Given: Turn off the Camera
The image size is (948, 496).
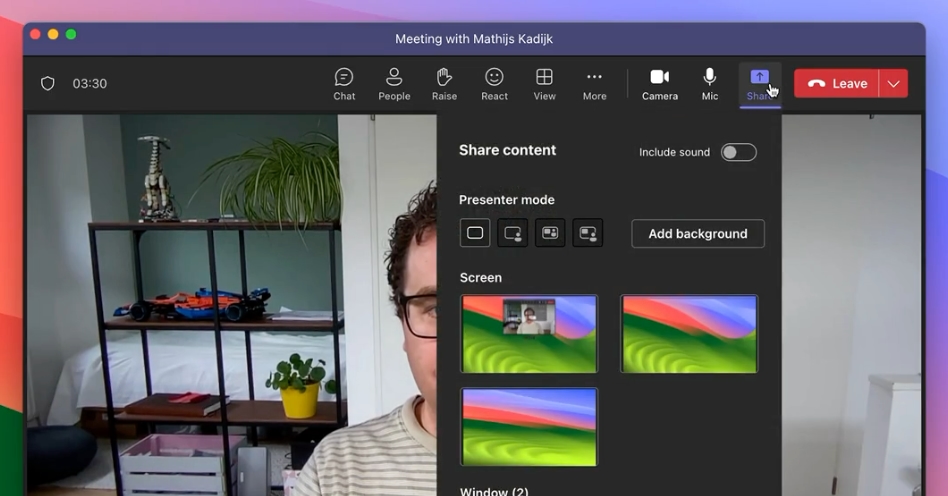Looking at the screenshot, I should coord(659,84).
